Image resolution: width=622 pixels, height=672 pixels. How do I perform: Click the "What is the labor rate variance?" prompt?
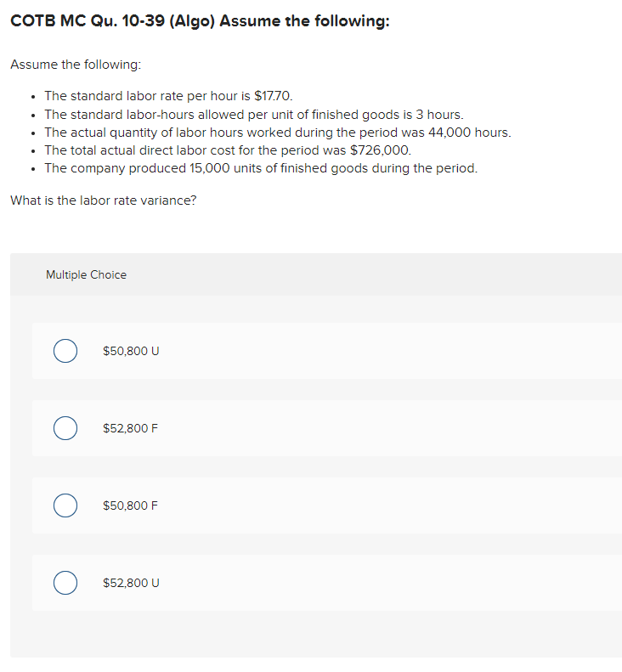104,200
